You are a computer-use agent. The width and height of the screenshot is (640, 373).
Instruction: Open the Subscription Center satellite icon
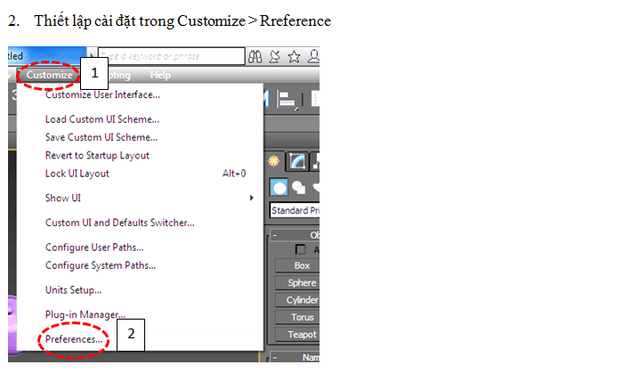tap(275, 56)
